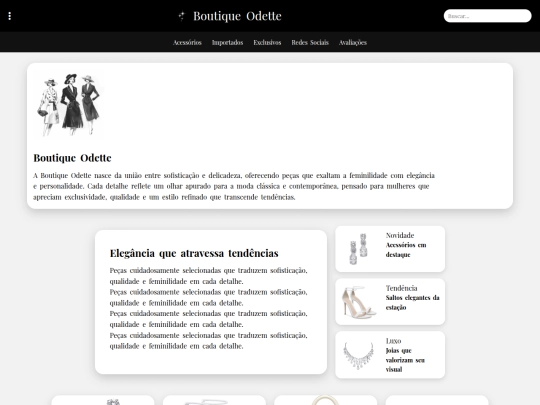Open the necklace image in Luxo card

tap(359, 355)
